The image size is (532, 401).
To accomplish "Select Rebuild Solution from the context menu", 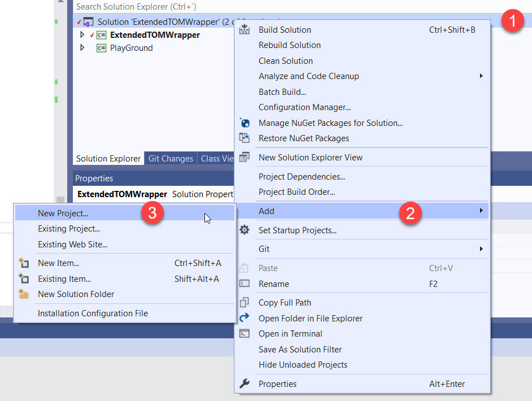I will coord(289,45).
